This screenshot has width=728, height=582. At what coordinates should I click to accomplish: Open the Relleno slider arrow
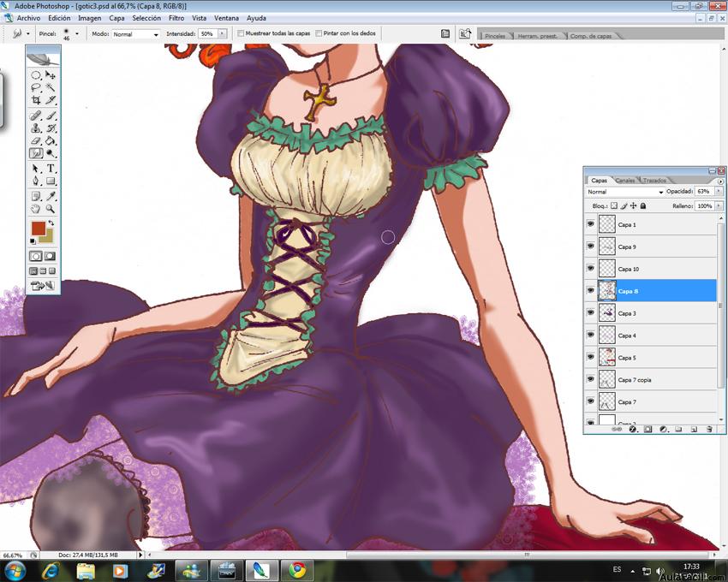719,205
